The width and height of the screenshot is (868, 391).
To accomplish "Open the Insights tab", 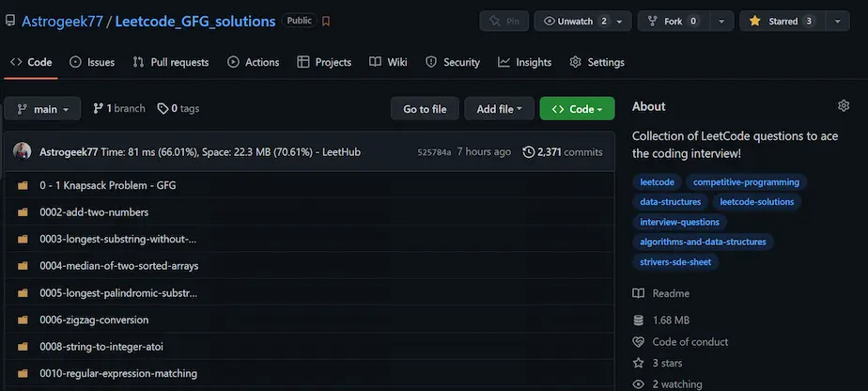I will (524, 62).
